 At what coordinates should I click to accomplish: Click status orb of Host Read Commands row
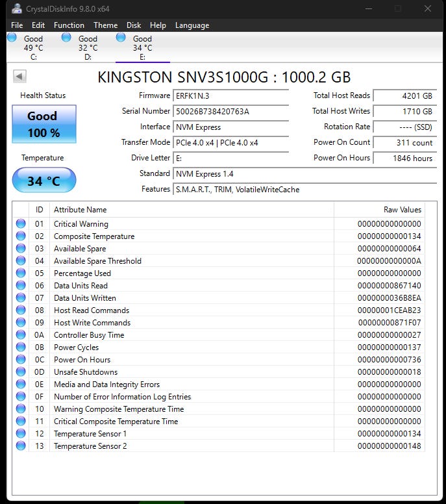coord(21,310)
